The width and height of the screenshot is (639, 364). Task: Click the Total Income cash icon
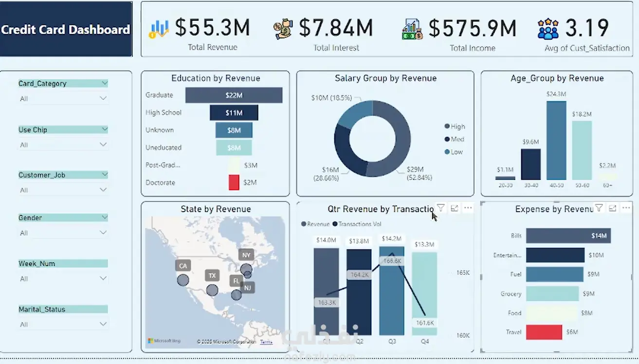point(412,29)
